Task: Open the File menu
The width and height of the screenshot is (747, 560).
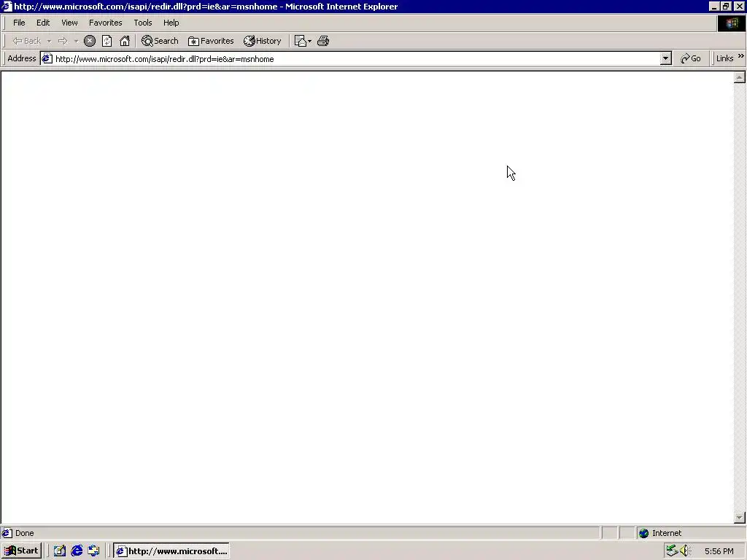Action: [19, 23]
